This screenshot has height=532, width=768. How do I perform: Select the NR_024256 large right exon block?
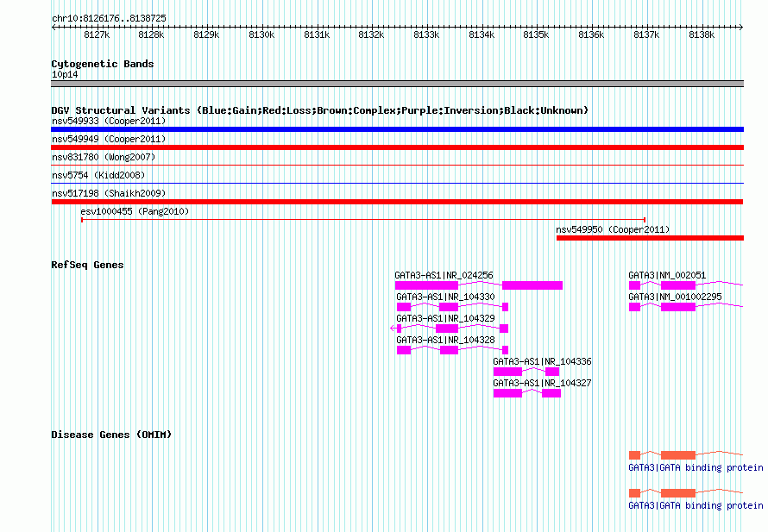[532, 285]
